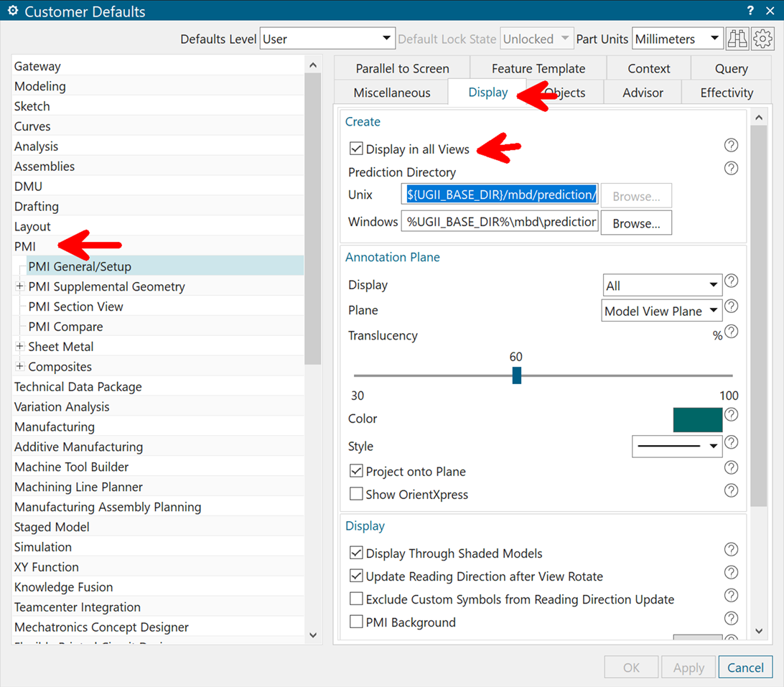Open help icon for Color
Image resolution: width=784 pixels, height=687 pixels.
tap(731, 414)
